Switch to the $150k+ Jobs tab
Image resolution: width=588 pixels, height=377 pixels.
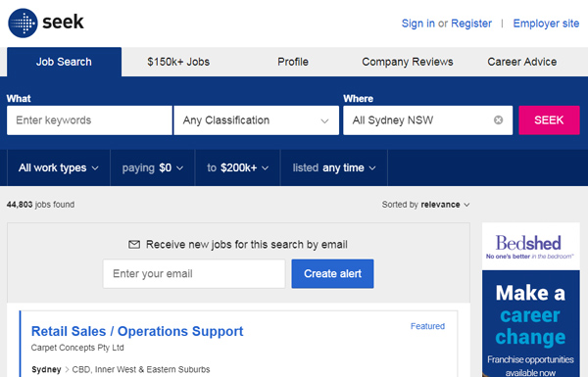click(178, 62)
